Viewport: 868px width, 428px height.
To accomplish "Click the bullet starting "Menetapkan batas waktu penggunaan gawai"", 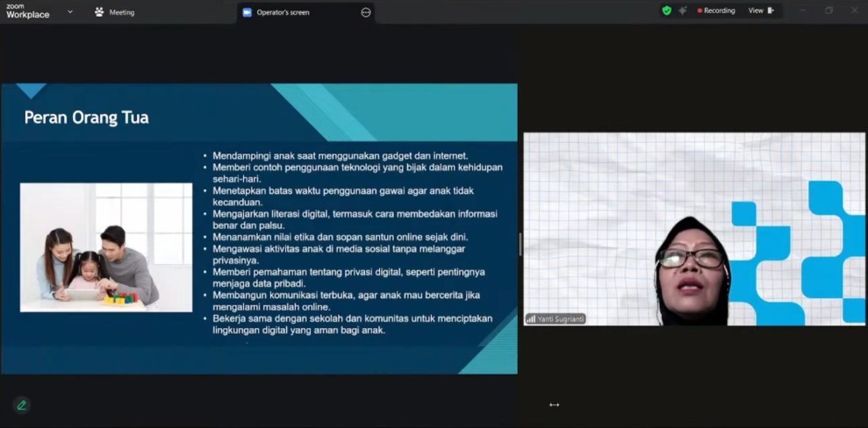I will 343,196.
